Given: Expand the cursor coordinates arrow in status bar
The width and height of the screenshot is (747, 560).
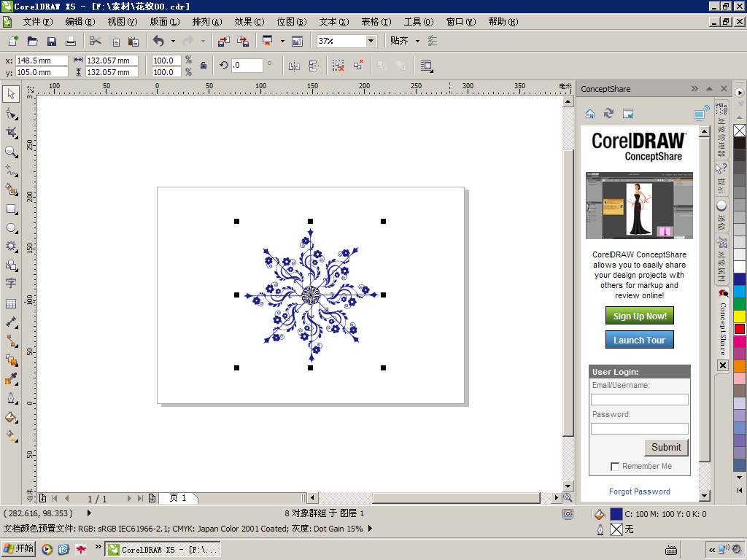Looking at the screenshot, I should pyautogui.click(x=89, y=513).
